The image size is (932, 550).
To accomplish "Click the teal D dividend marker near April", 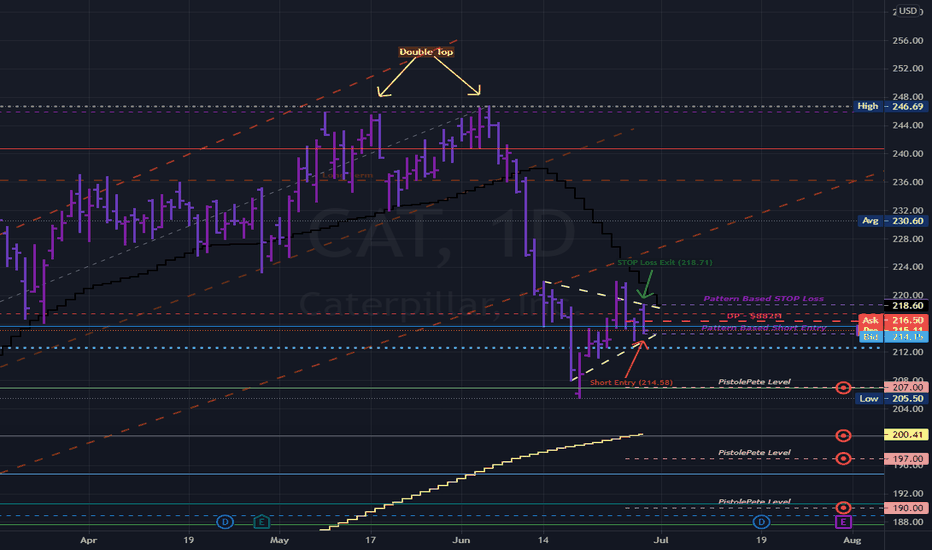I will [x=225, y=522].
